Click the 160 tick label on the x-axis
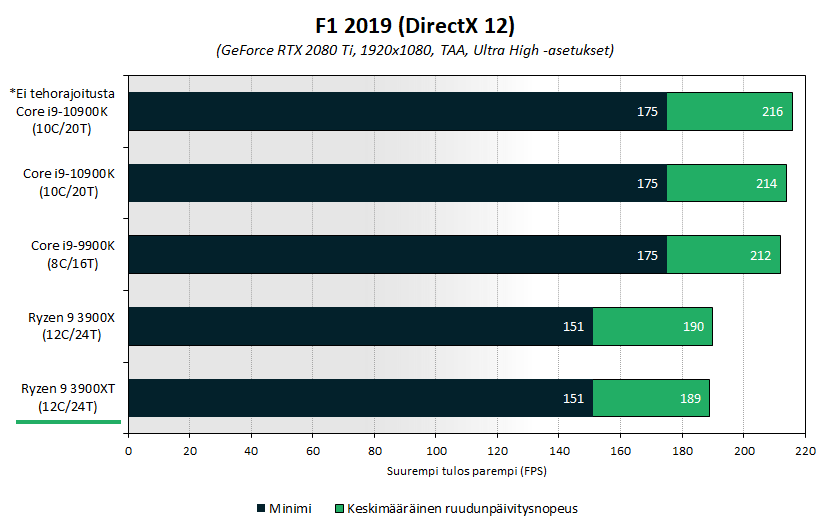Viewport: 830px width, 530px height. coord(620,451)
